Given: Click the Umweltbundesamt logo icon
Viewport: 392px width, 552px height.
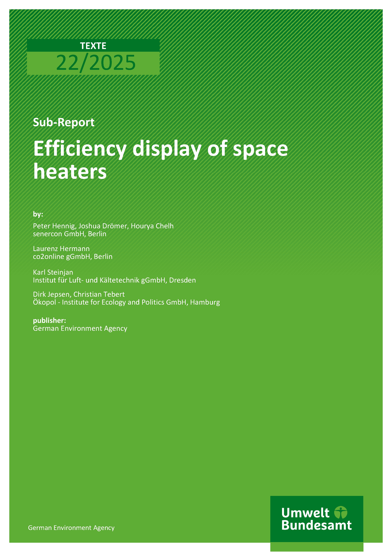Looking at the screenshot, I should pos(341,512).
